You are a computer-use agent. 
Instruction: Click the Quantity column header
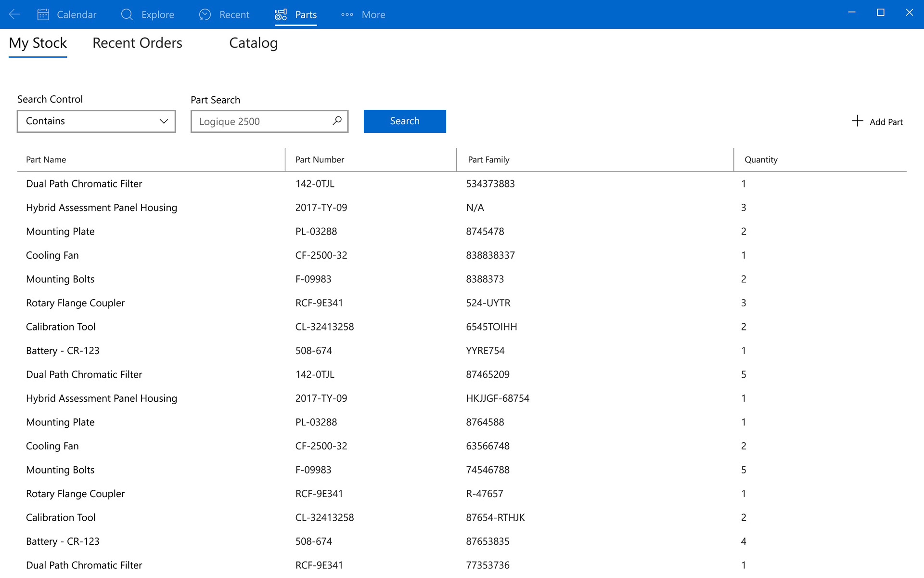point(761,159)
